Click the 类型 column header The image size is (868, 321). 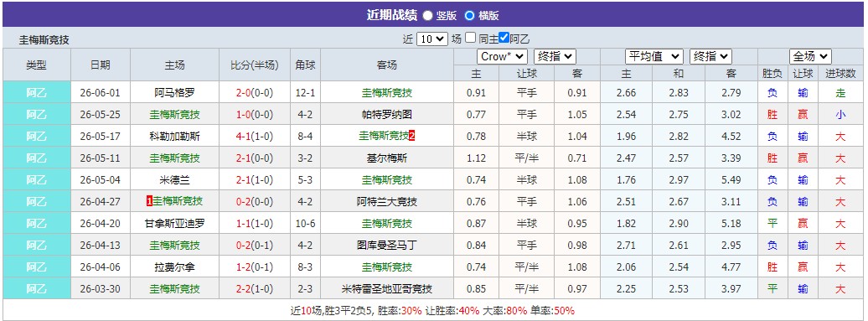(37, 65)
